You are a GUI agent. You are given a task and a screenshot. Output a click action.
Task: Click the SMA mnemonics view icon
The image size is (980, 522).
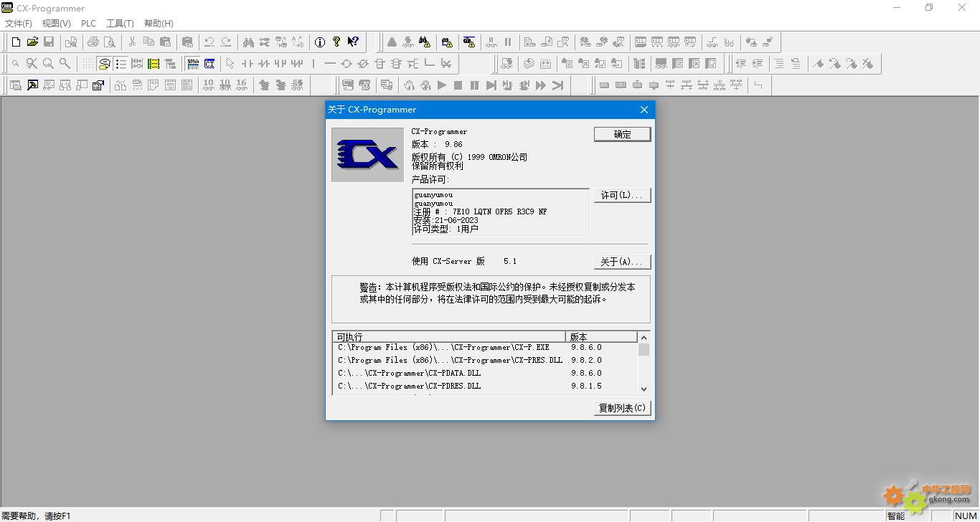pyautogui.click(x=193, y=64)
